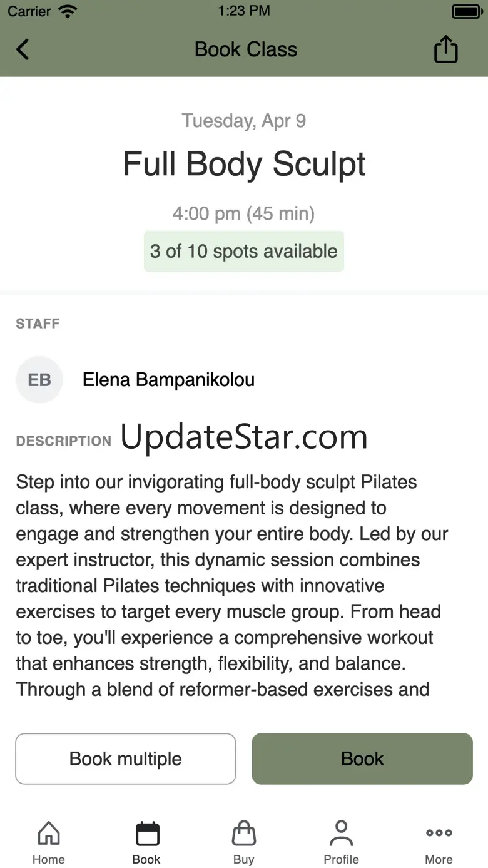The height and width of the screenshot is (868, 488).
Task: Tap the Profile person icon
Action: 341,834
